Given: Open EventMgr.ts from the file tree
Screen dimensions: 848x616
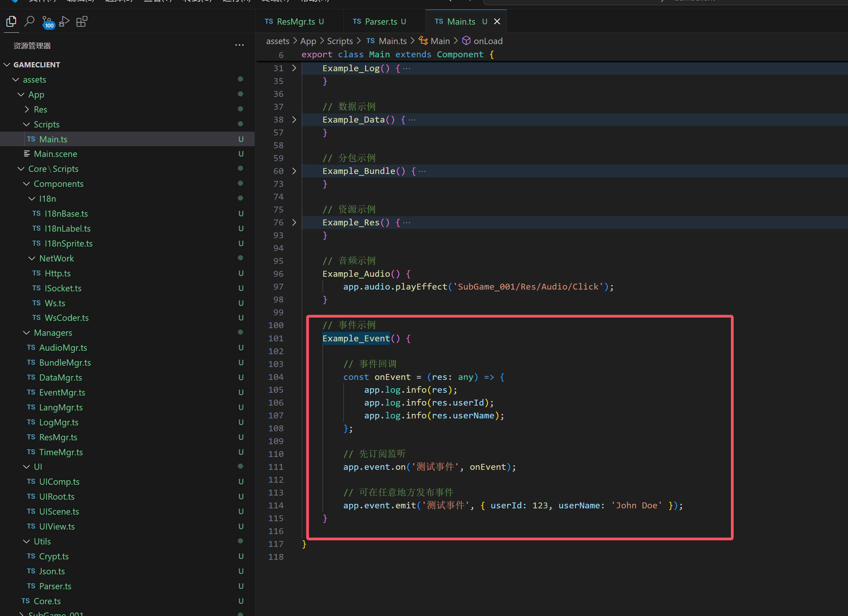Looking at the screenshot, I should click(x=62, y=392).
